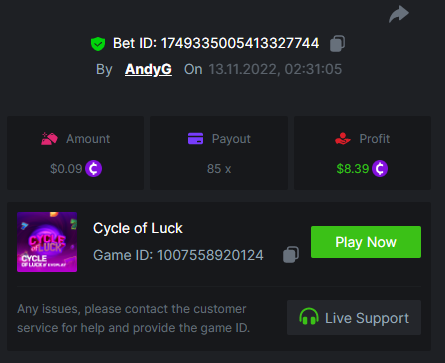This screenshot has width=445, height=363.
Task: Click the bet date 13.11.2022 timestamp
Action: (x=275, y=69)
